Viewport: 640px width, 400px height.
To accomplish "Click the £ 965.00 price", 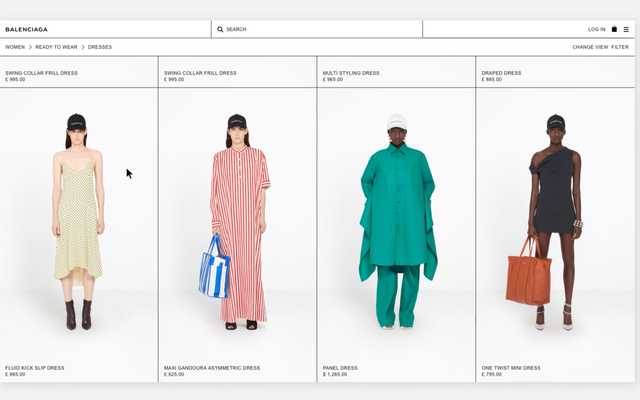I will coord(333,80).
